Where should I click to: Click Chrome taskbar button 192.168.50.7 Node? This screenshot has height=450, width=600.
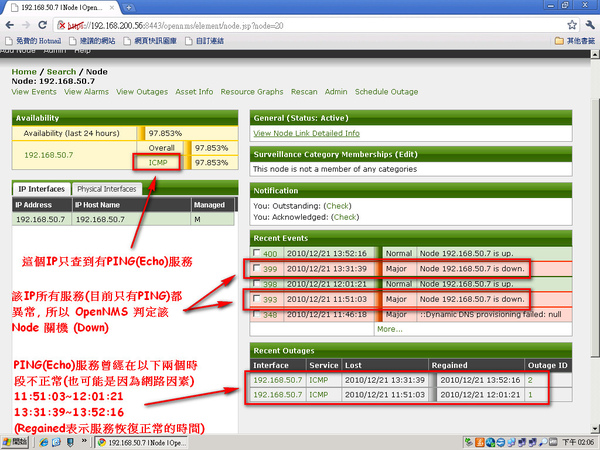tap(141, 442)
